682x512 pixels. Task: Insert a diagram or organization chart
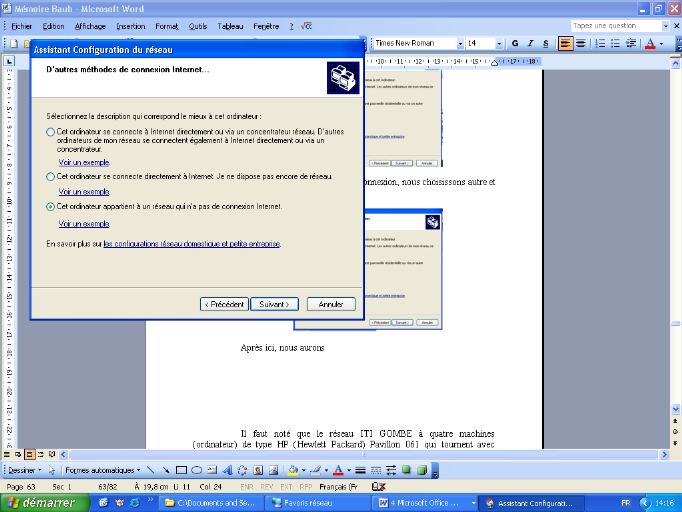tap(242, 470)
